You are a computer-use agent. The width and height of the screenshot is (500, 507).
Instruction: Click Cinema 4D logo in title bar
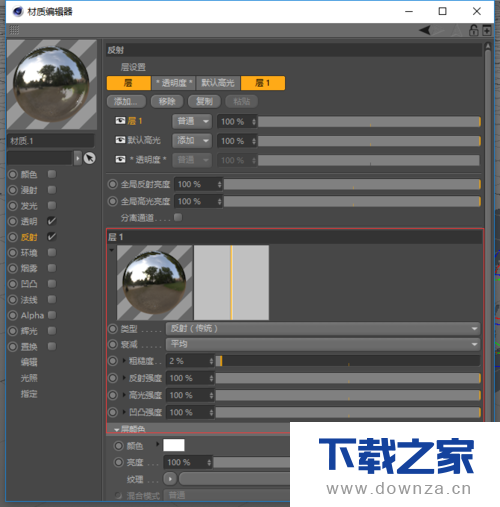[x=18, y=12]
